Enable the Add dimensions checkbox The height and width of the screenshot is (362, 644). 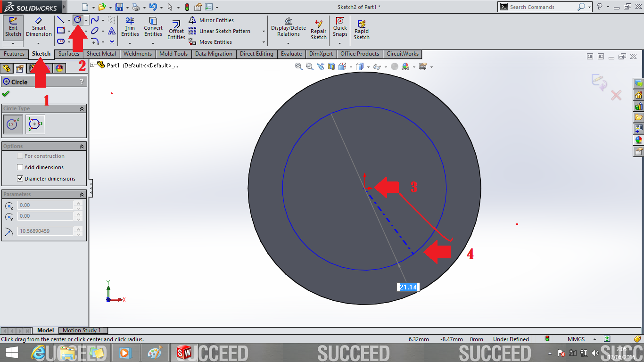click(20, 167)
